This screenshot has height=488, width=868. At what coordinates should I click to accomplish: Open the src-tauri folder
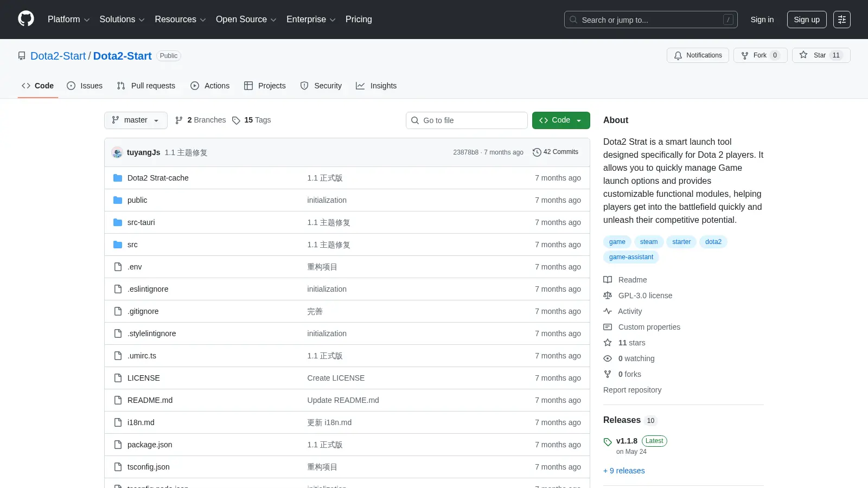pyautogui.click(x=141, y=222)
